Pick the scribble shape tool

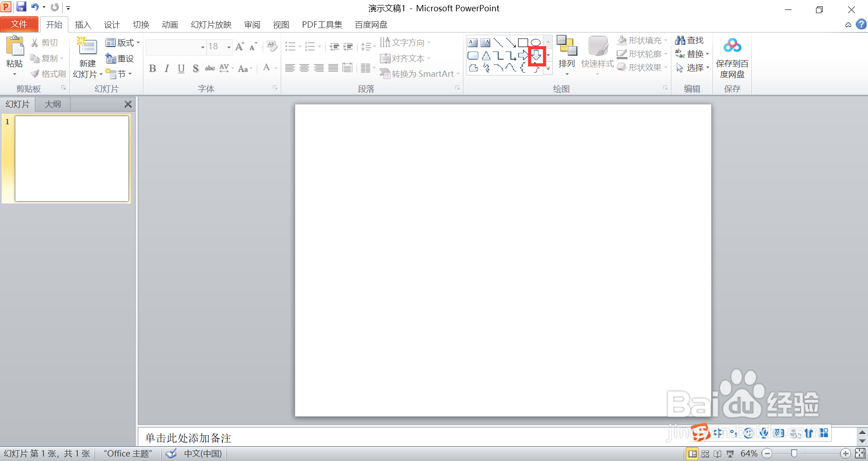coord(486,68)
